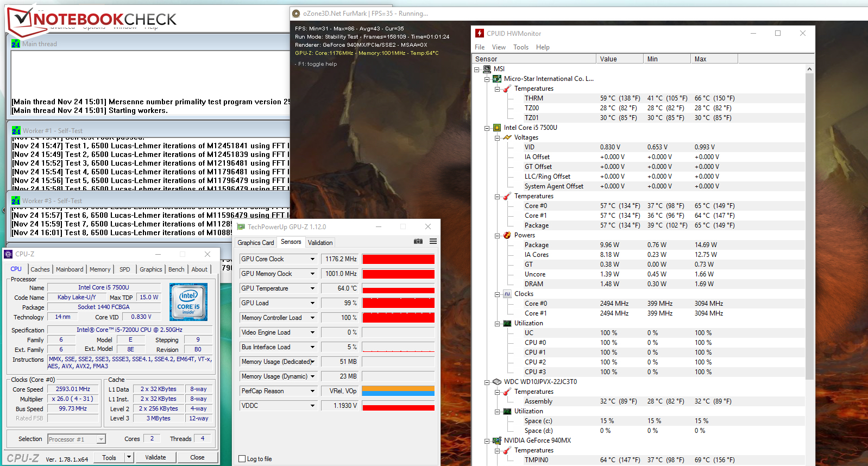The width and height of the screenshot is (868, 466).
Task: Click the Powers flame icon in HWMonitor
Action: (x=507, y=235)
